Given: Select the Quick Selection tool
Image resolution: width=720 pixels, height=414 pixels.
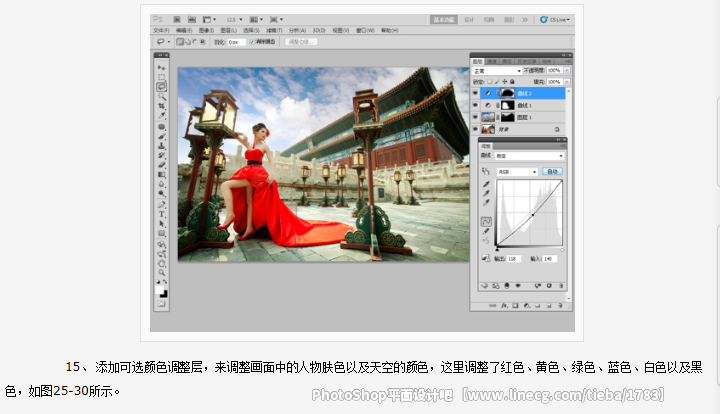Looking at the screenshot, I should 162,96.
